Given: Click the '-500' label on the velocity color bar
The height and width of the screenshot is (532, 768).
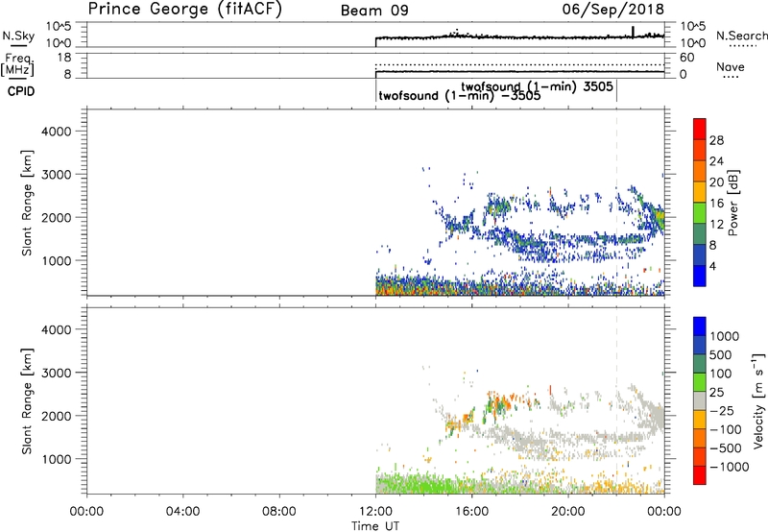Looking at the screenshot, I should click(726, 448).
